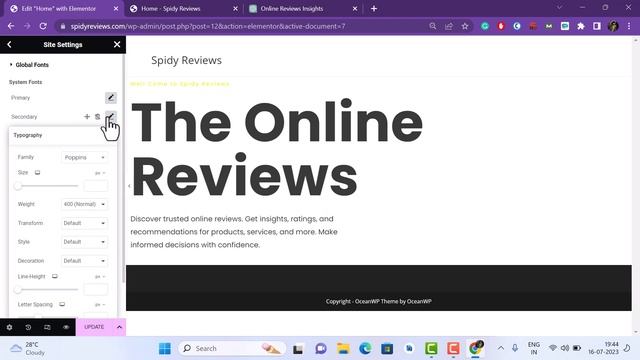Adjust the Size slider handle
Image resolution: width=640 pixels, height=360 pixels.
(18, 186)
